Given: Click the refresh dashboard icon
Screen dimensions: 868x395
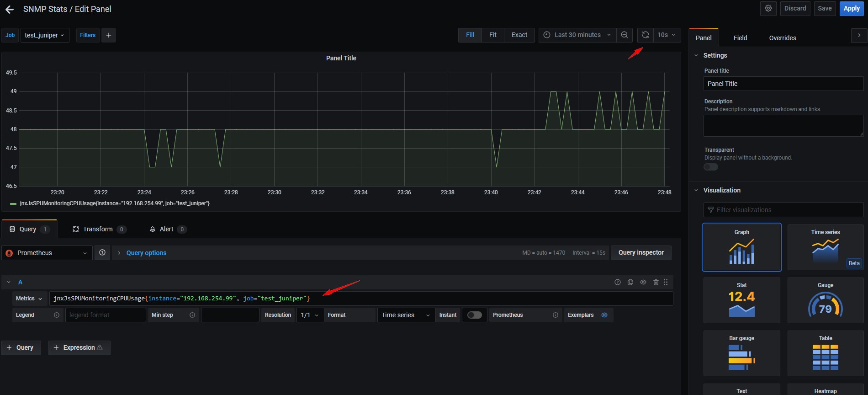Looking at the screenshot, I should (x=645, y=35).
